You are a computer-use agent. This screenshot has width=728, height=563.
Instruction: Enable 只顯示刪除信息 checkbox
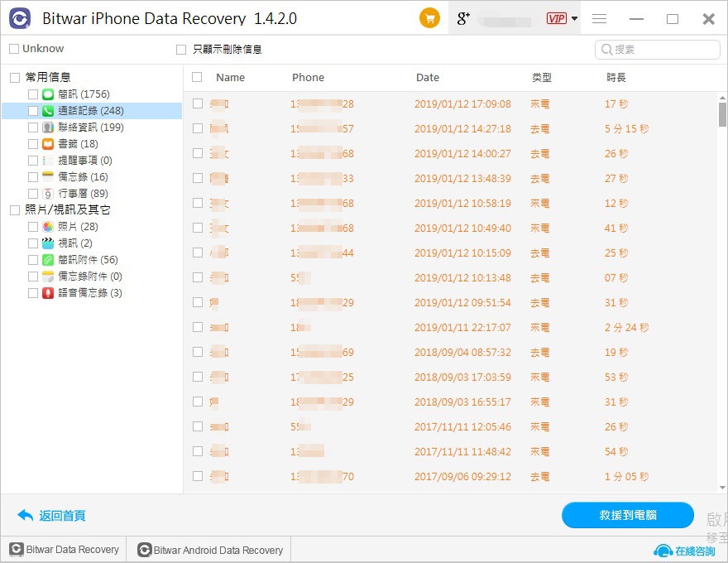(x=181, y=49)
